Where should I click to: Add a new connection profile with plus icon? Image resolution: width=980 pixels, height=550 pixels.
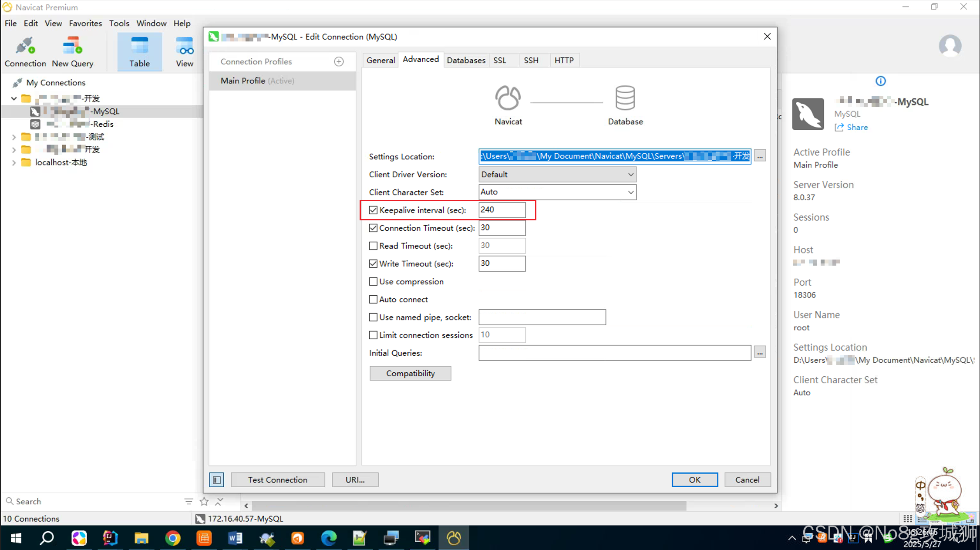339,61
